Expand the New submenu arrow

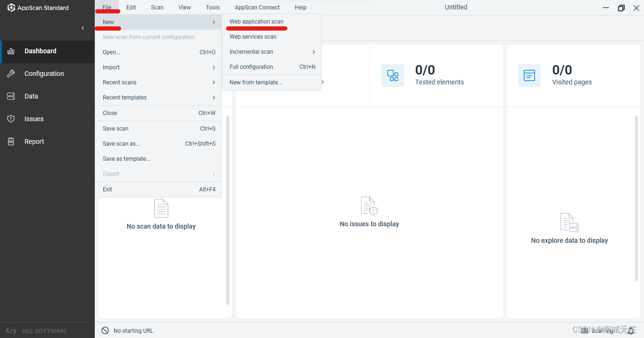(214, 22)
